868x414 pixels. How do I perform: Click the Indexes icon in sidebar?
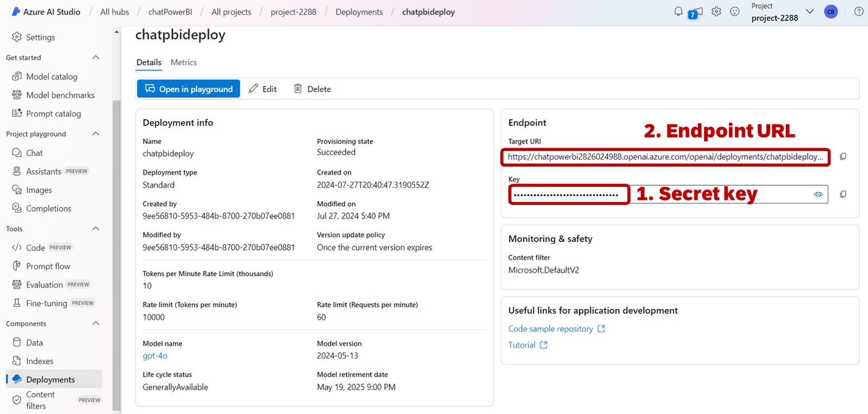pos(17,361)
